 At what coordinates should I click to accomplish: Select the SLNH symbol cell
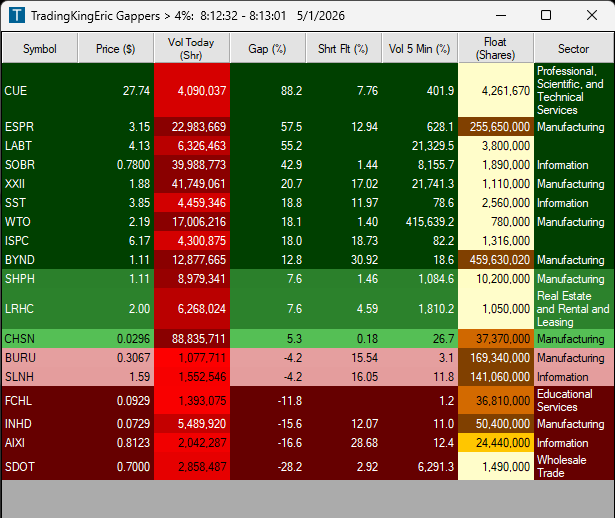coord(40,376)
